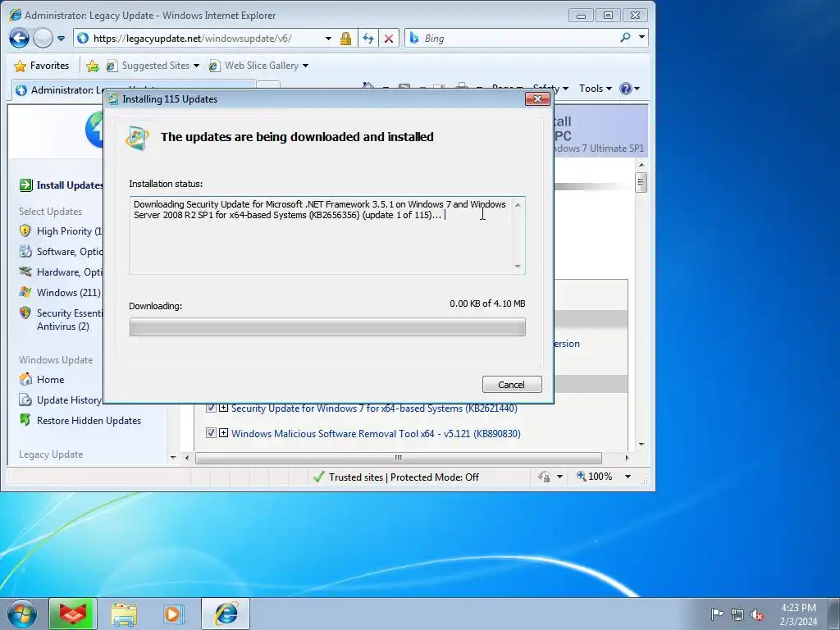The width and height of the screenshot is (840, 630).
Task: Click the muted volume tray icon
Action: [x=757, y=614]
